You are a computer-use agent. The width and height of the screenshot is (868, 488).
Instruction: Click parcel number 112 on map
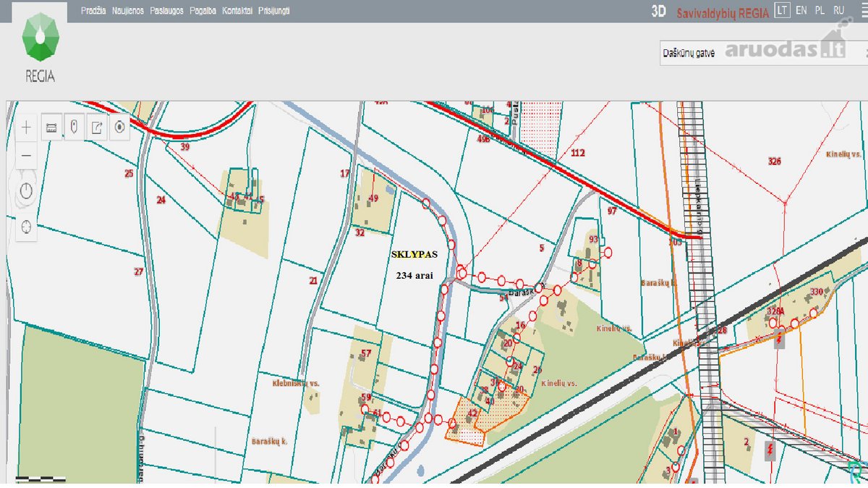pyautogui.click(x=577, y=153)
